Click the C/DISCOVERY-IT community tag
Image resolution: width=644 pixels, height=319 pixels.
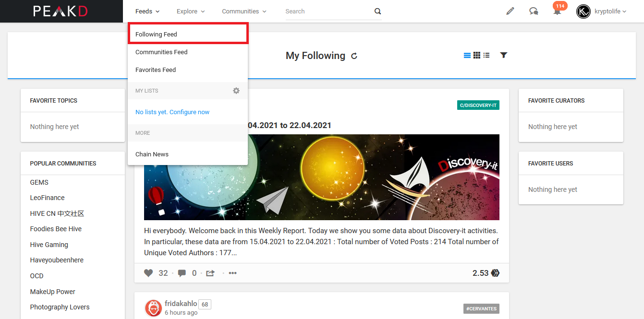(478, 105)
